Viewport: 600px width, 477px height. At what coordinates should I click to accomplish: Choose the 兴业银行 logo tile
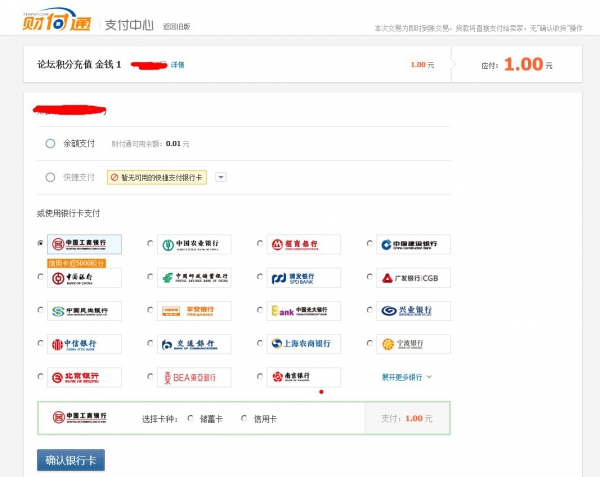(x=413, y=311)
